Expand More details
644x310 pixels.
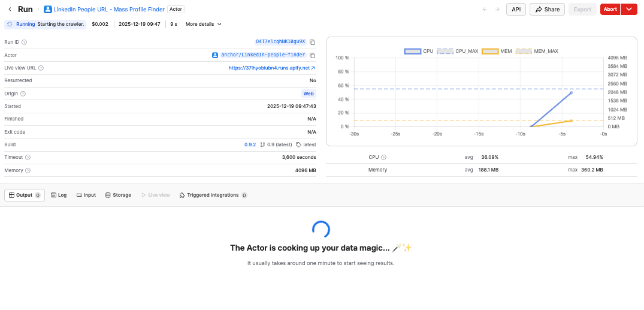tap(203, 24)
